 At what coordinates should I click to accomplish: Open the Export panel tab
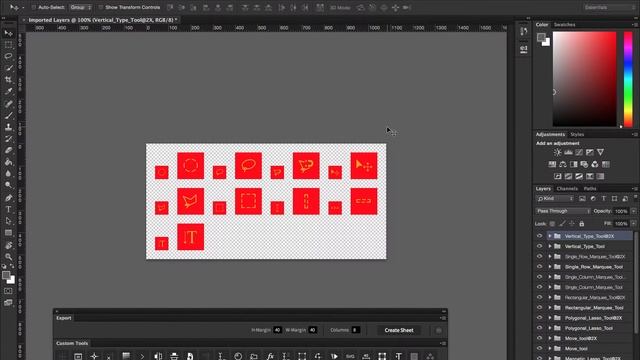pyautogui.click(x=64, y=318)
